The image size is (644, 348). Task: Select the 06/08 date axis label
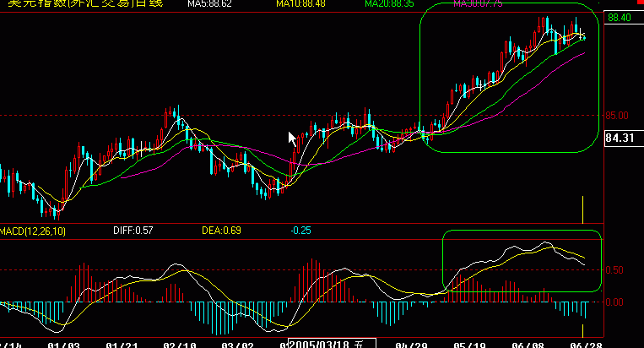[528, 345]
